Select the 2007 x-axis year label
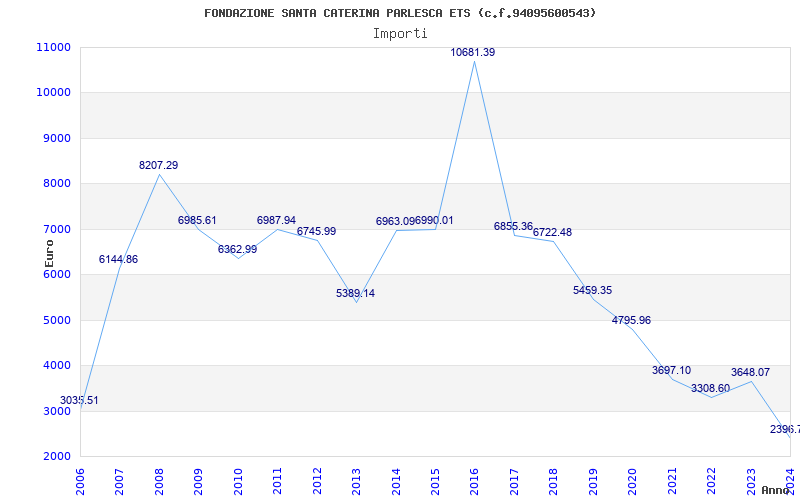The height and width of the screenshot is (500, 800). click(119, 482)
